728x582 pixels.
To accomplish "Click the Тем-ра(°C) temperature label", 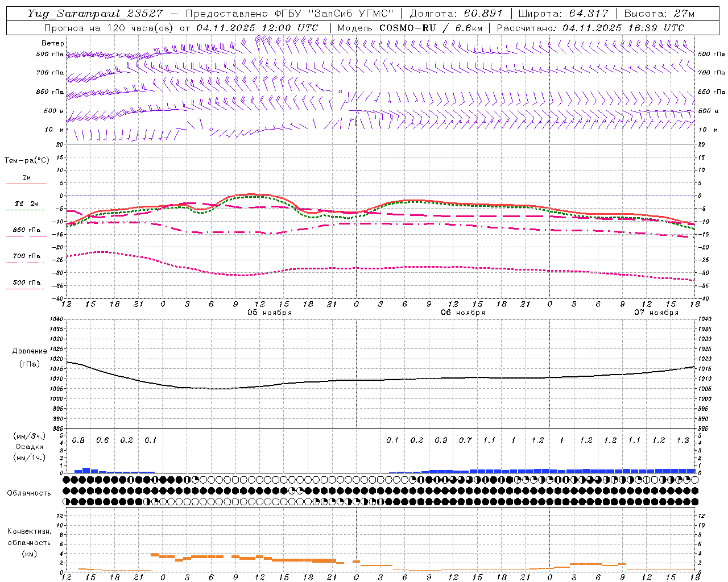I will tap(27, 161).
